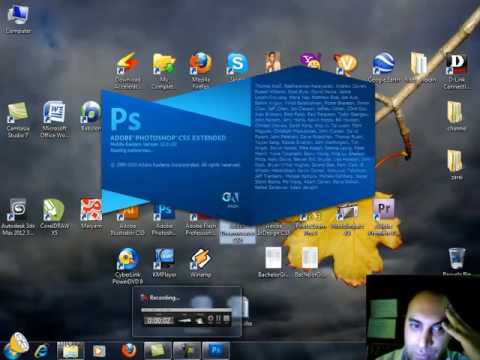Click the recording timer display
Screen dimensions: 480x360
[x=159, y=320]
